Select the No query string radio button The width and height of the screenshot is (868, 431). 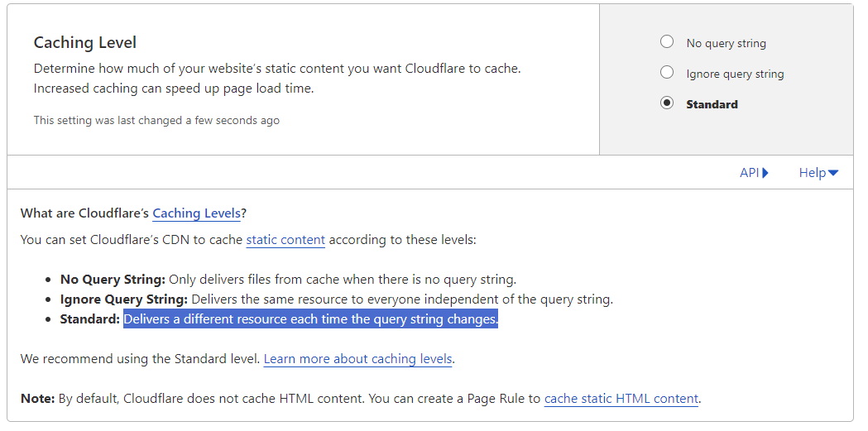click(x=667, y=42)
